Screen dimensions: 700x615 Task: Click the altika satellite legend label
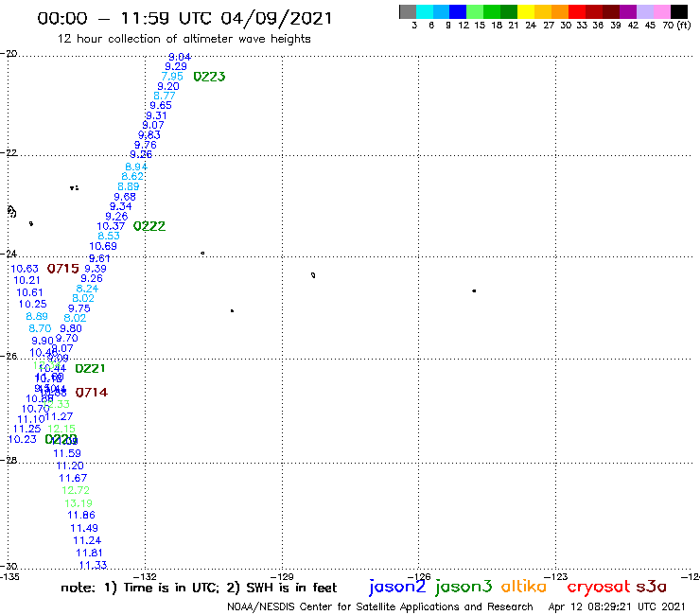524,587
